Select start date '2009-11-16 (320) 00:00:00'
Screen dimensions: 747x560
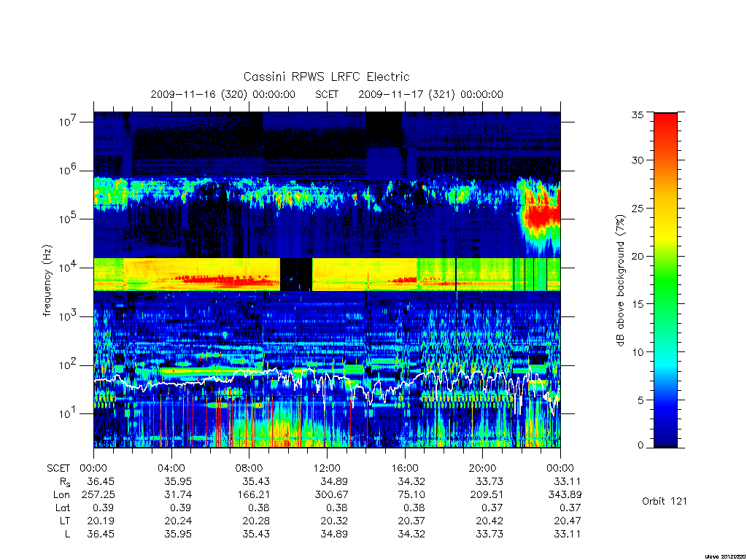click(223, 94)
